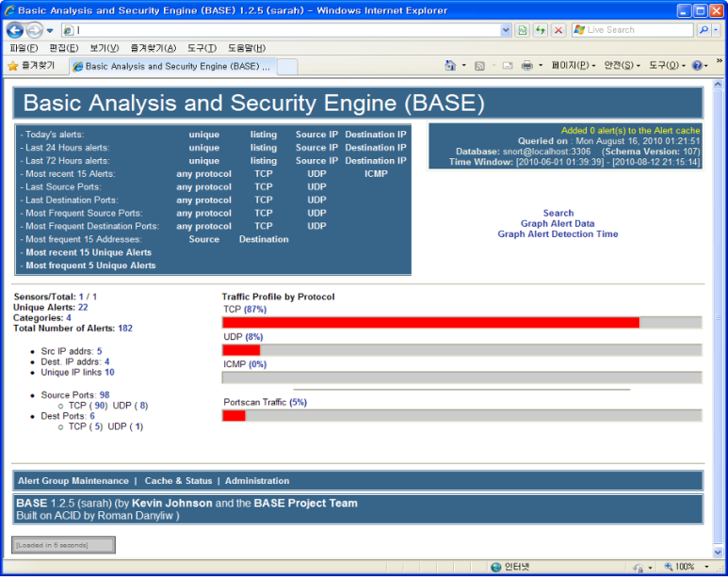
Task: Click the Home icon in command bar
Action: point(450,66)
